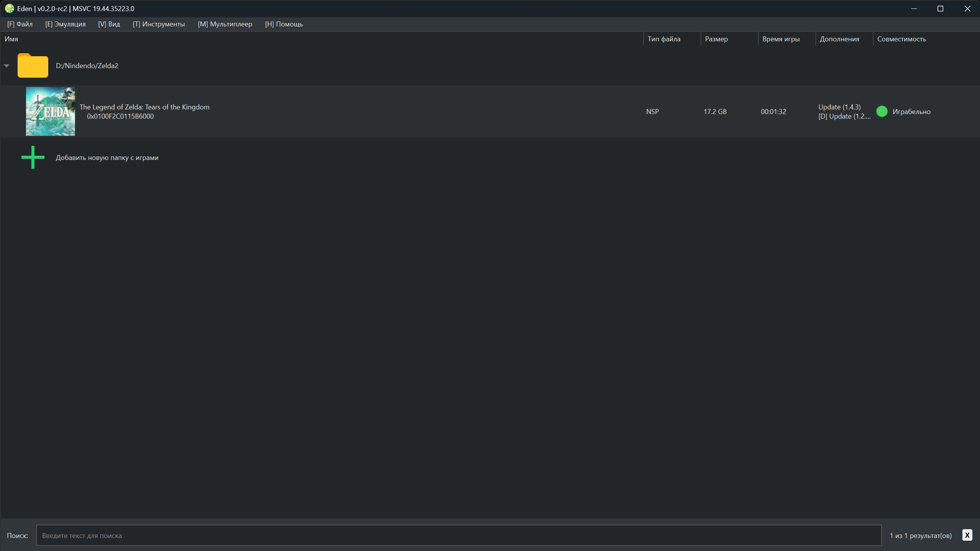
Task: Open the [V] Вид menu
Action: (109, 24)
